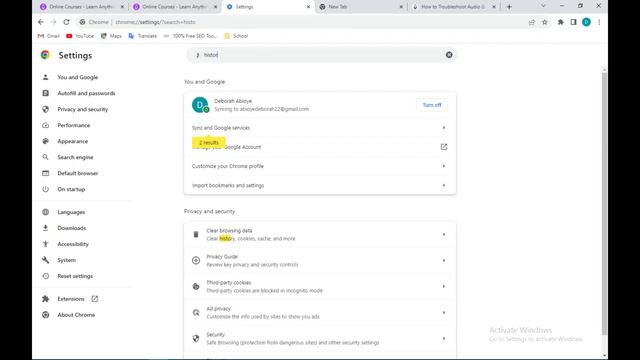
Task: Switch to How to Troubleshoot Audio tab
Action: [453, 7]
